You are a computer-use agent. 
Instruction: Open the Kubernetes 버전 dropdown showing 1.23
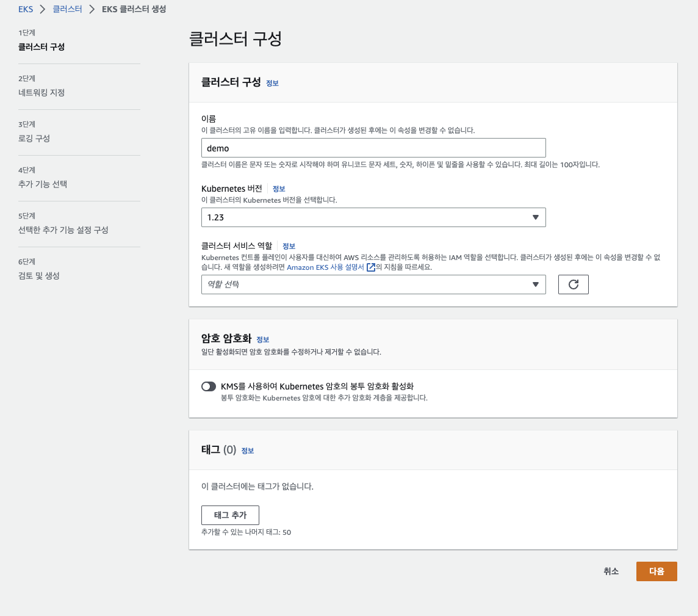pyautogui.click(x=373, y=217)
